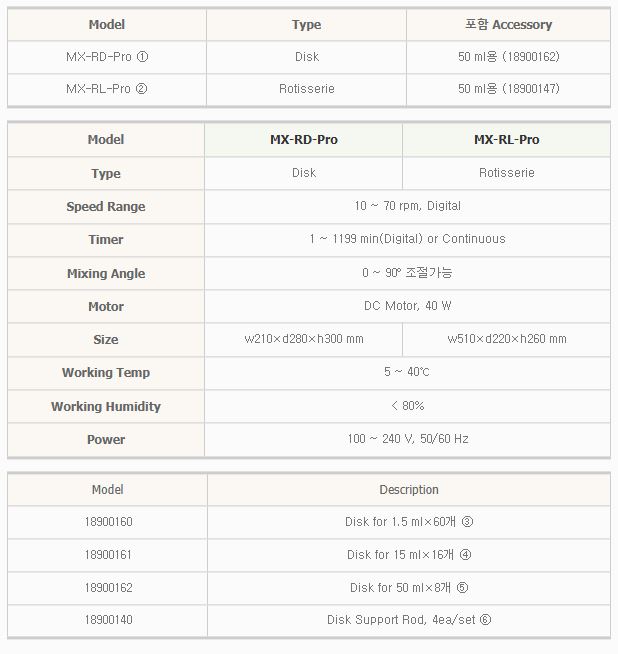Click Disk Support Rod, 4ea/set description
Image resolution: width=618 pixels, height=654 pixels.
[408, 620]
